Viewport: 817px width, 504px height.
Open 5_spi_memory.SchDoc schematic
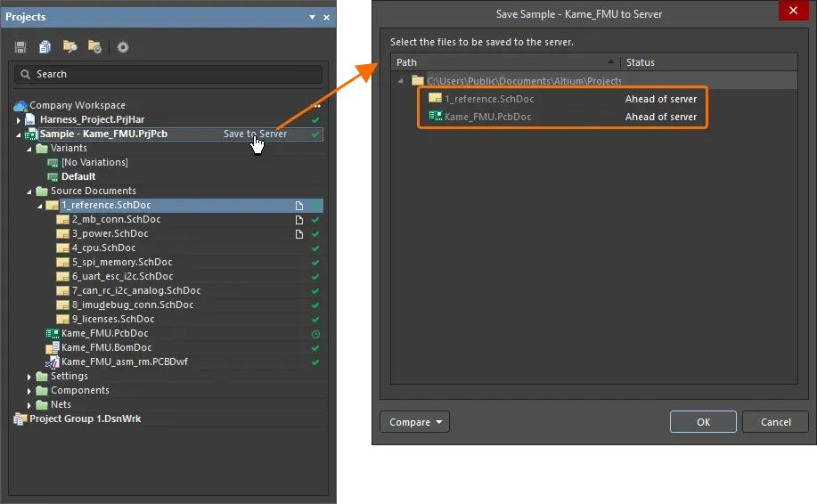(x=122, y=262)
